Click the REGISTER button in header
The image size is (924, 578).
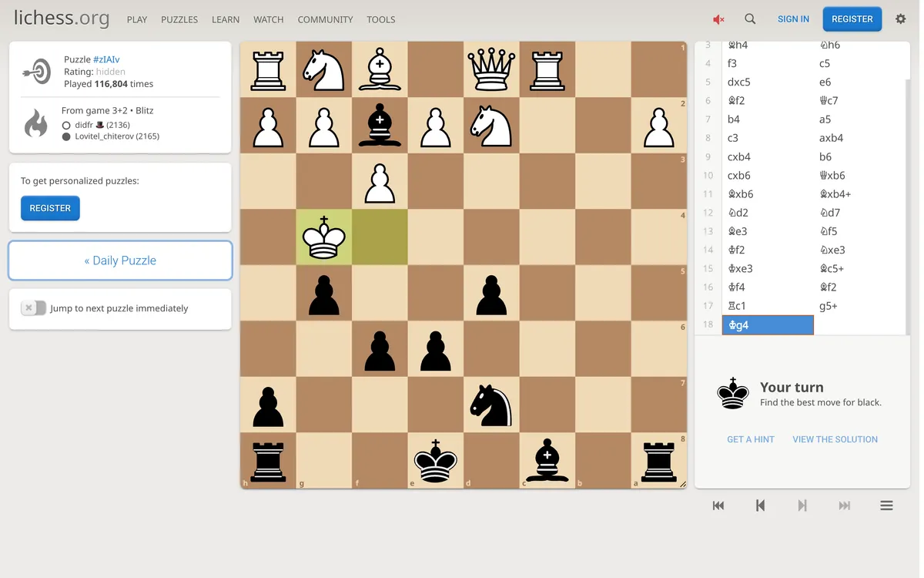[x=852, y=19]
